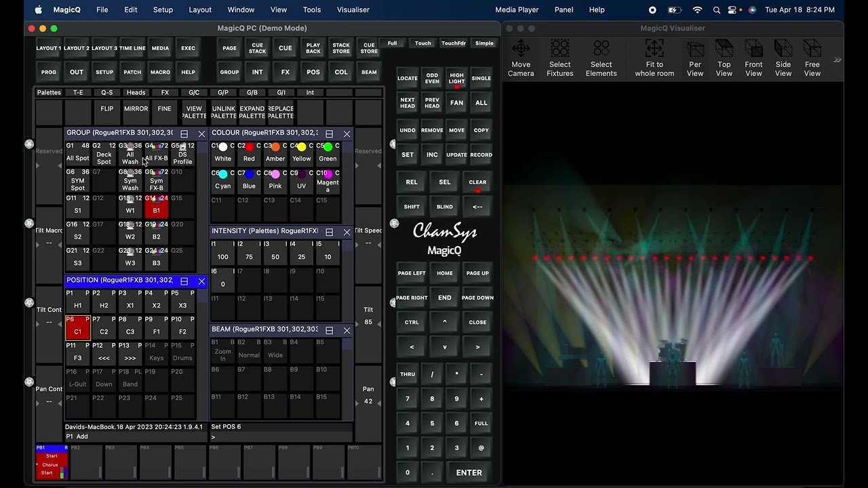Select intensity palette 75

point(249,251)
